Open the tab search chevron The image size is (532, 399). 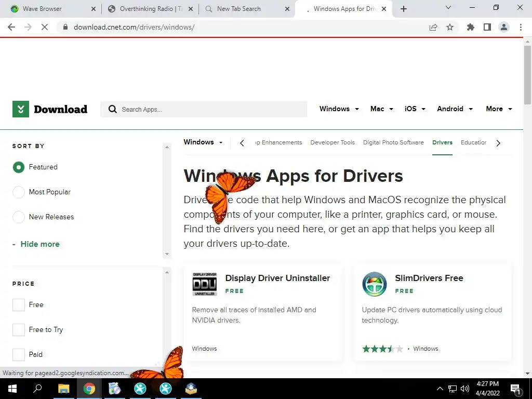tap(448, 7)
